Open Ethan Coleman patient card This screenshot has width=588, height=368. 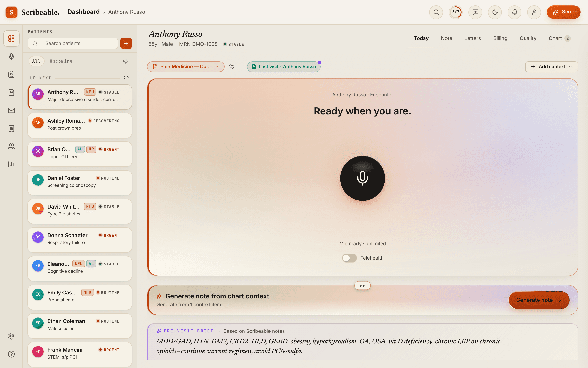[80, 326]
